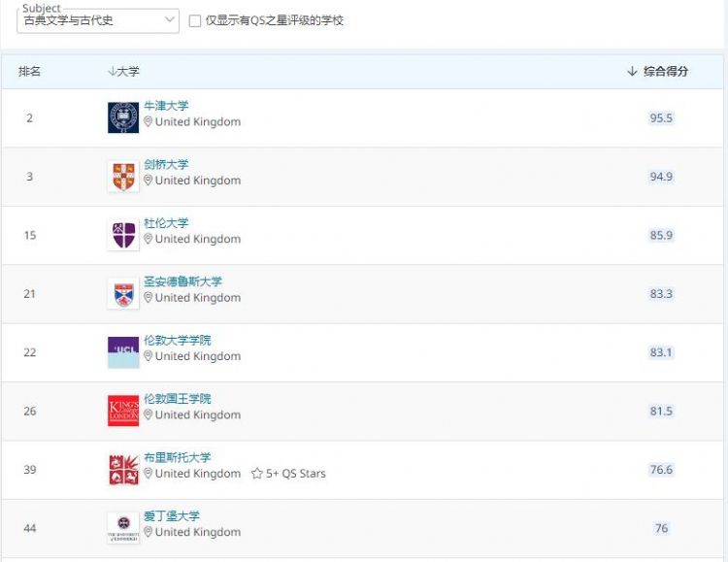Click rank number 39 in Bristol row
The image size is (728, 562).
(x=30, y=470)
